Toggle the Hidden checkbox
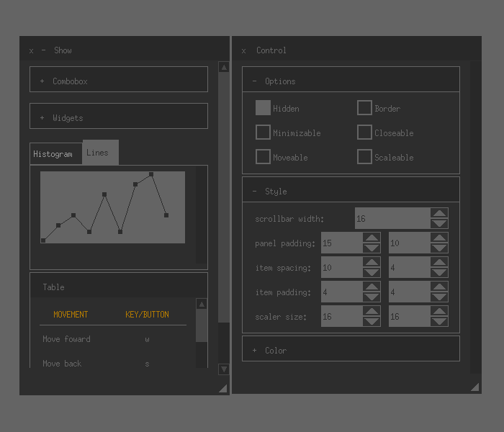The width and height of the screenshot is (504, 432). click(x=263, y=108)
